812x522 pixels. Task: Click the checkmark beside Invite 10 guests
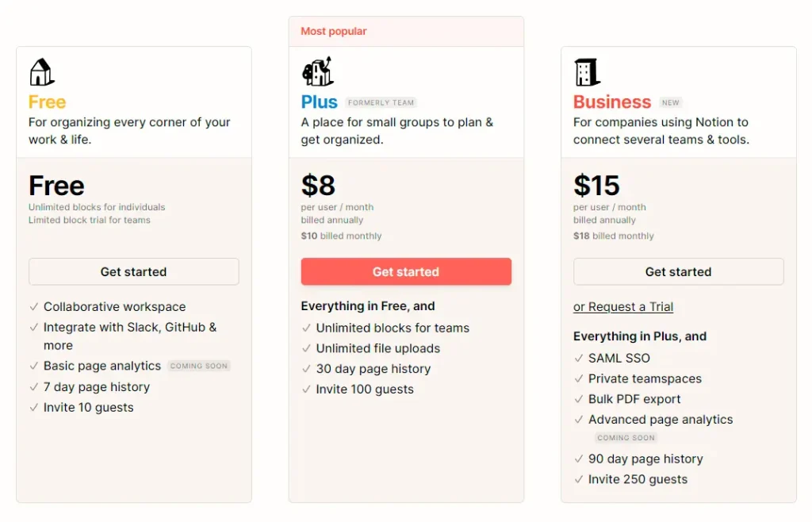(34, 408)
